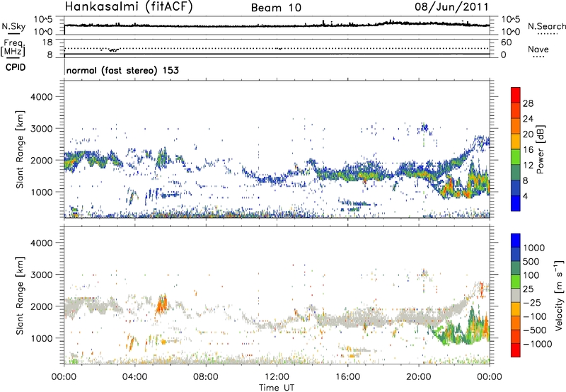The height and width of the screenshot is (392, 566).
Task: Click the '16:00' time tick label
Action: point(347,377)
